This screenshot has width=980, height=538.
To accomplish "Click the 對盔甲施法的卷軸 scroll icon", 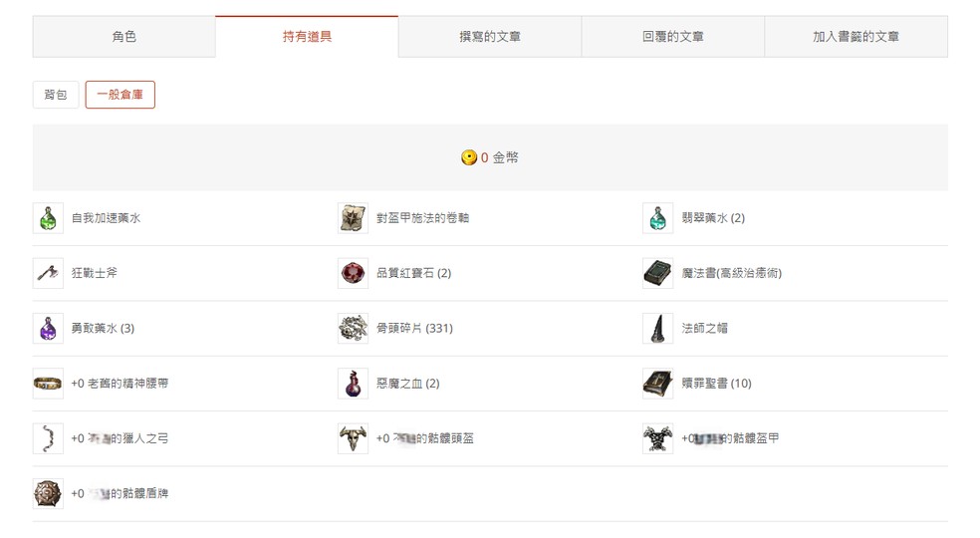I will click(353, 218).
